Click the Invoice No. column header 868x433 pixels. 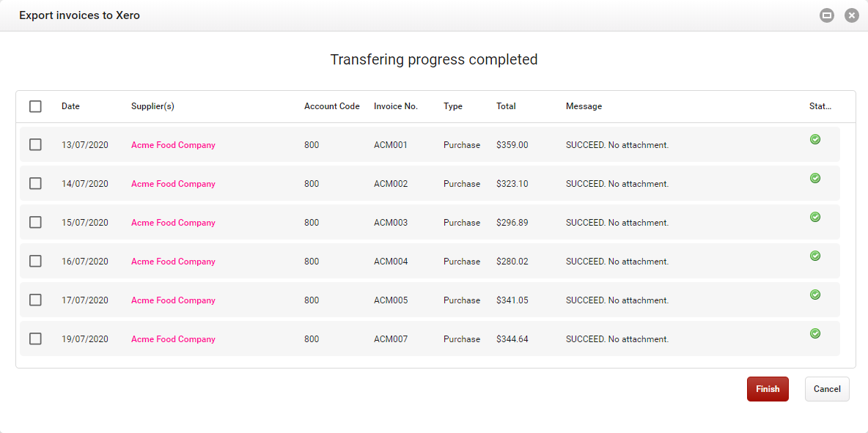(x=396, y=106)
